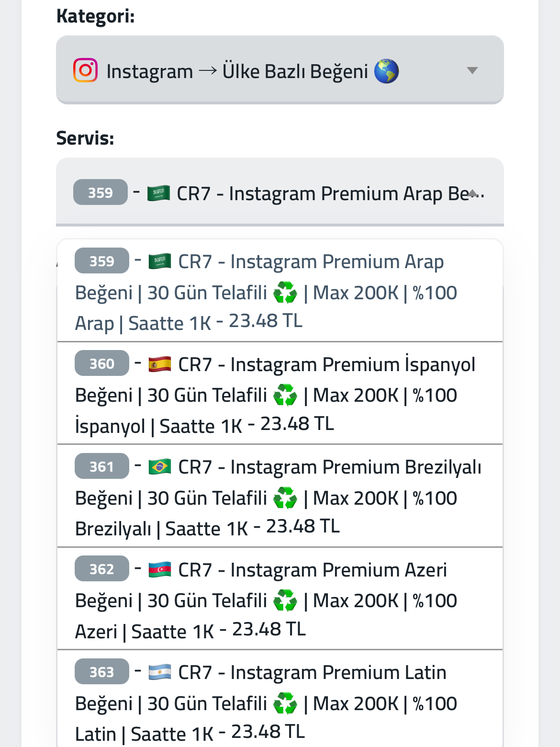Select the Premium İspanyol Beğeni service option
Viewport: 560px width, 747px height.
(280, 393)
